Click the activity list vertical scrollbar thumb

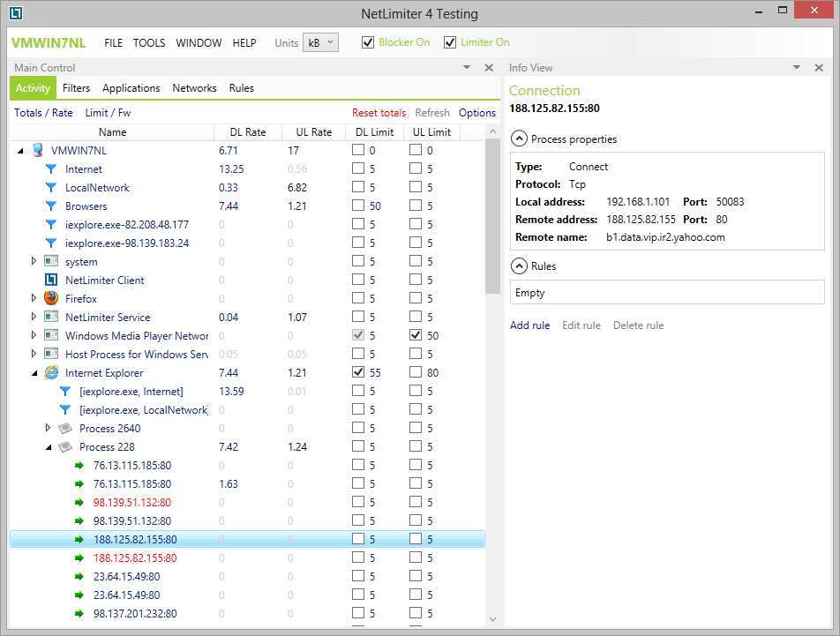tap(492, 216)
